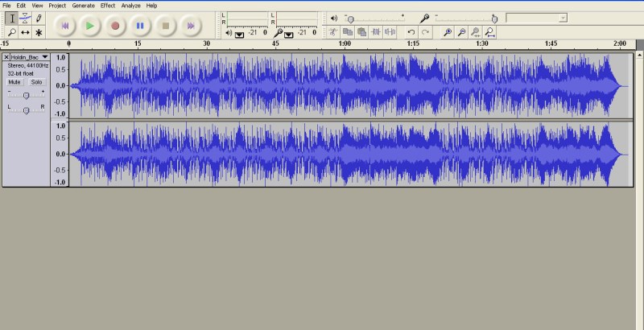Click the vertical scrollbar up arrow
The width and height of the screenshot is (644, 330).
[x=640, y=54]
